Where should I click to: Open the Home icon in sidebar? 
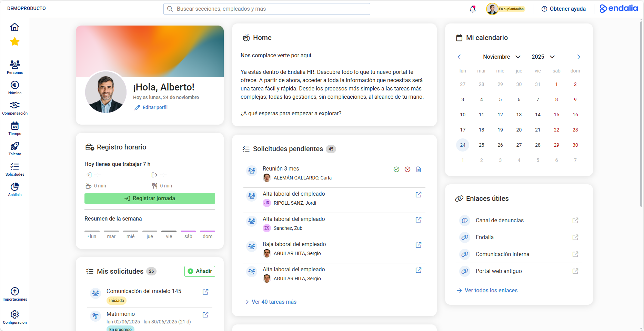(x=14, y=27)
